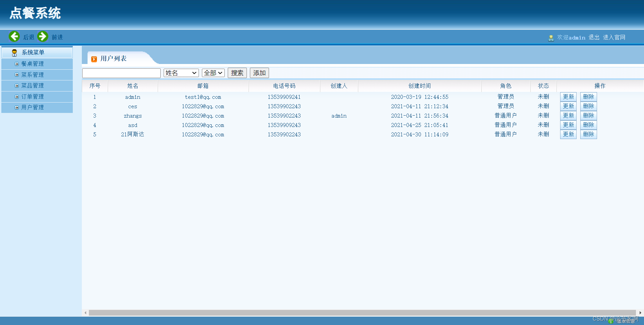
Task: Focus the search text input field
Action: point(121,73)
